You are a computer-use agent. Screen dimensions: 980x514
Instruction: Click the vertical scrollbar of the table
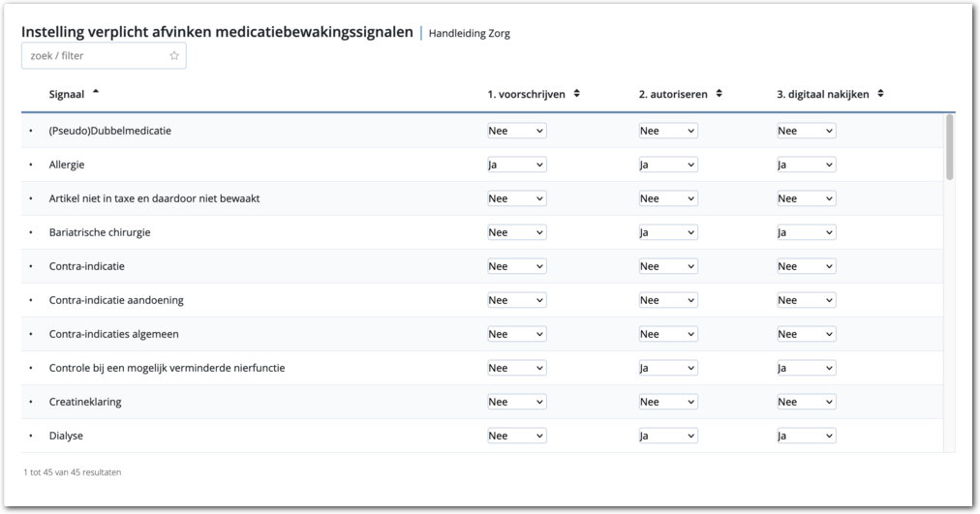(x=949, y=147)
